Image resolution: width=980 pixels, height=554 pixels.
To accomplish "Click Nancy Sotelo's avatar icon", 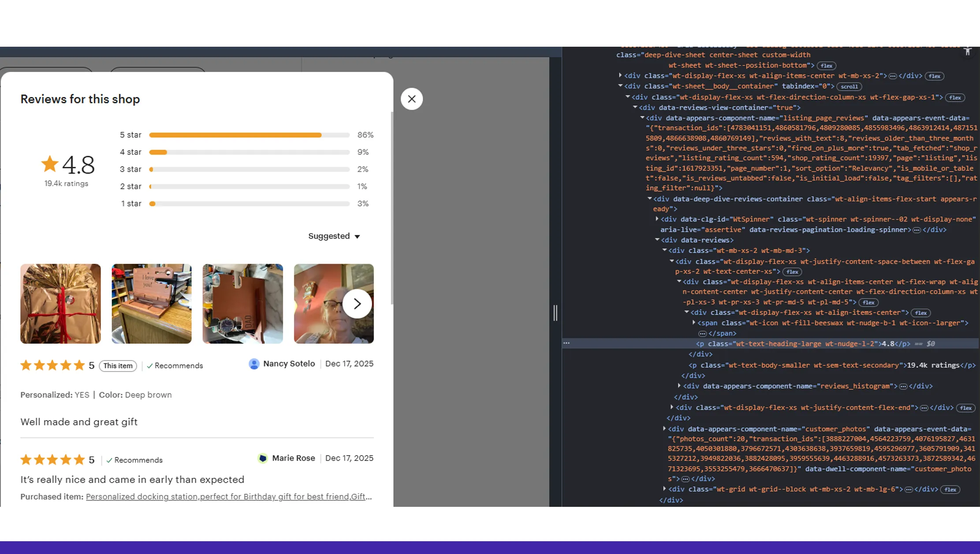I will 254,364.
